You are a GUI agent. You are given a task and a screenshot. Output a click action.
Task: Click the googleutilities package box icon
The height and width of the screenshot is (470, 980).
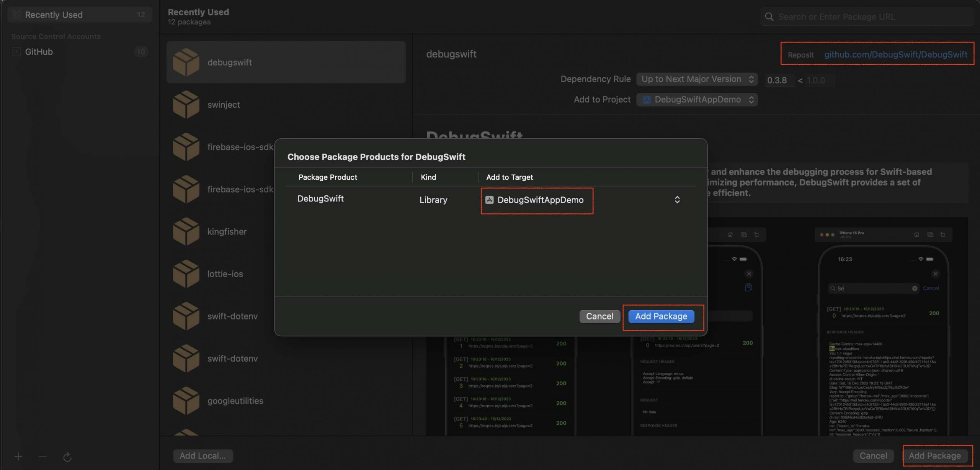click(x=186, y=401)
